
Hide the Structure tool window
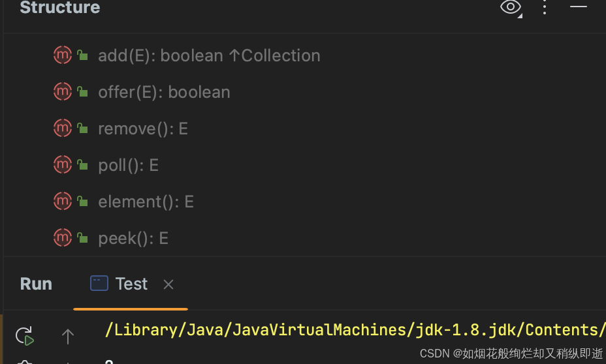tap(578, 7)
